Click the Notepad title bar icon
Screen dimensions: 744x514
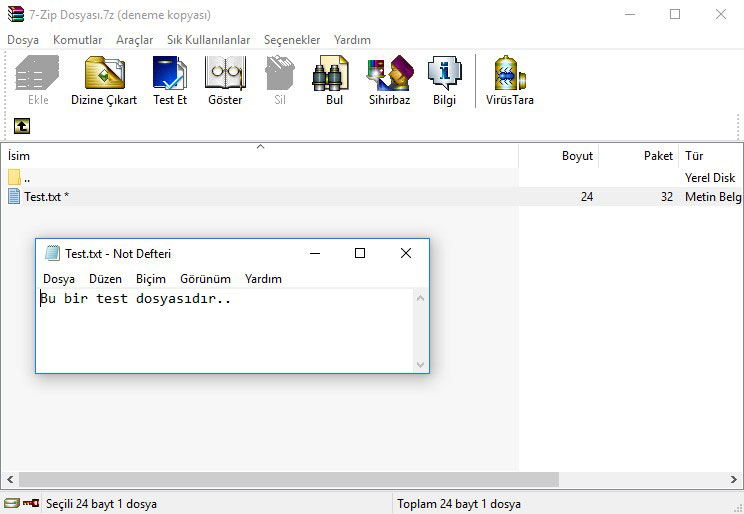52,253
